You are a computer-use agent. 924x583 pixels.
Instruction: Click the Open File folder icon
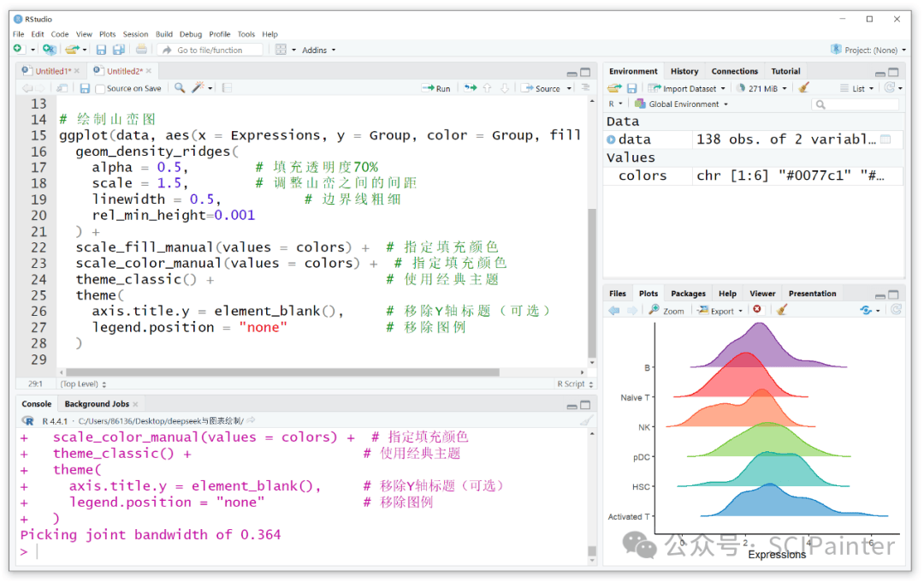[72, 50]
